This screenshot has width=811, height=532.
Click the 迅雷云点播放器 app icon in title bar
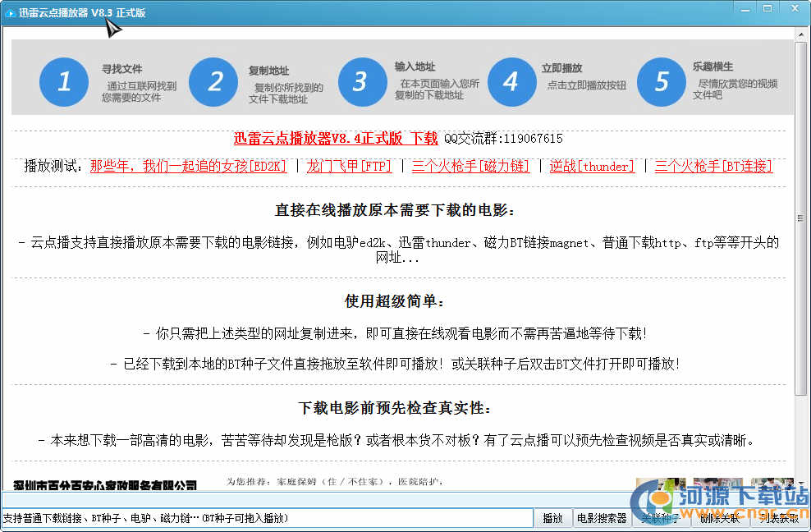(10, 13)
